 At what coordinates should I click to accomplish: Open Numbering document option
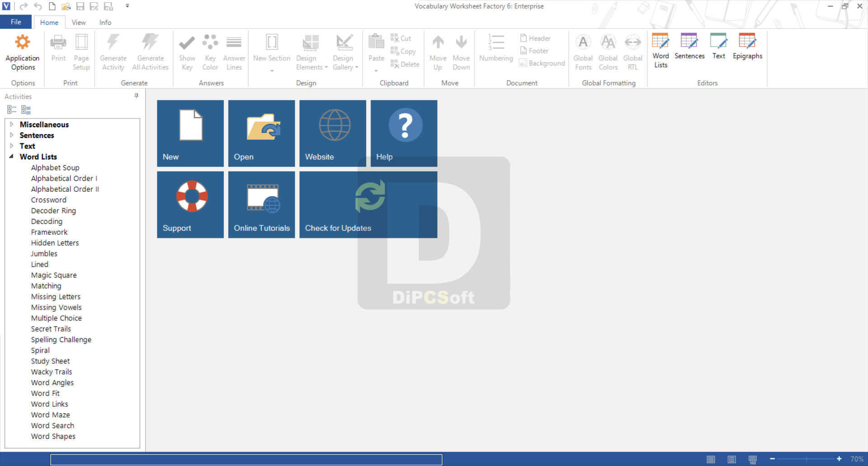(496, 48)
